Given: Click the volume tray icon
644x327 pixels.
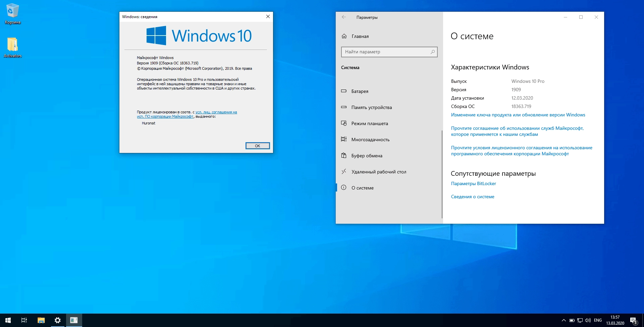Looking at the screenshot, I should click(x=588, y=320).
